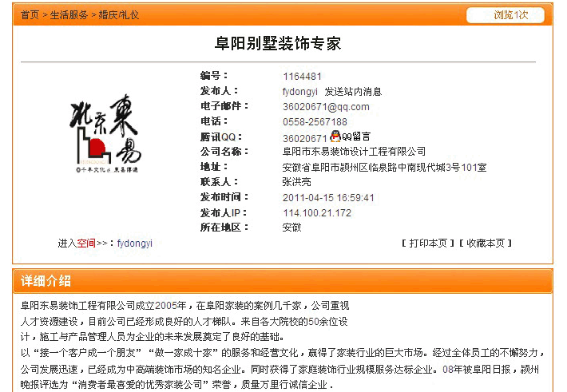Open fydongyi link beside 进入空间
This screenshot has width=567, height=392.
coord(135,243)
